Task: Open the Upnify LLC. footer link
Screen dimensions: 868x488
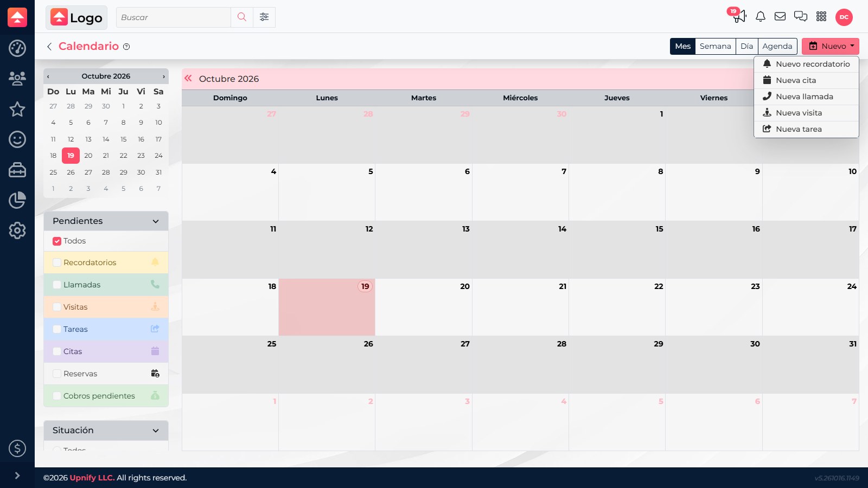Action: [92, 478]
